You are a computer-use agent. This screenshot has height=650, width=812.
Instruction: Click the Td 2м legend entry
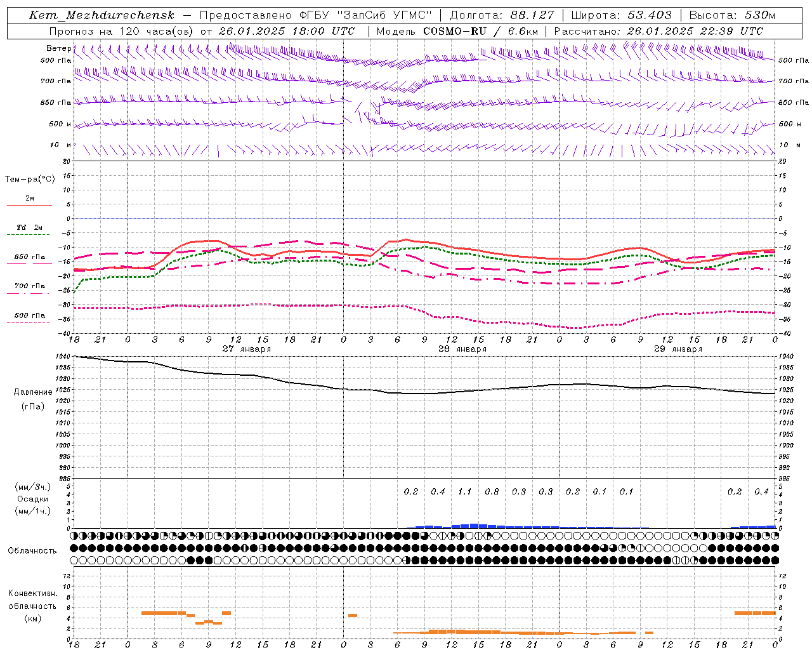tap(30, 227)
